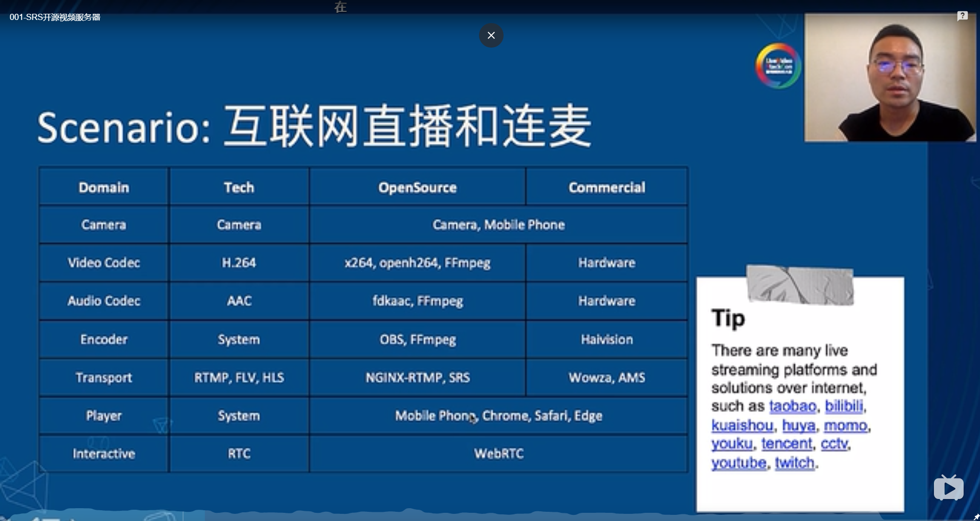Click the Bilibili TV play icon
The height and width of the screenshot is (521, 980).
948,488
